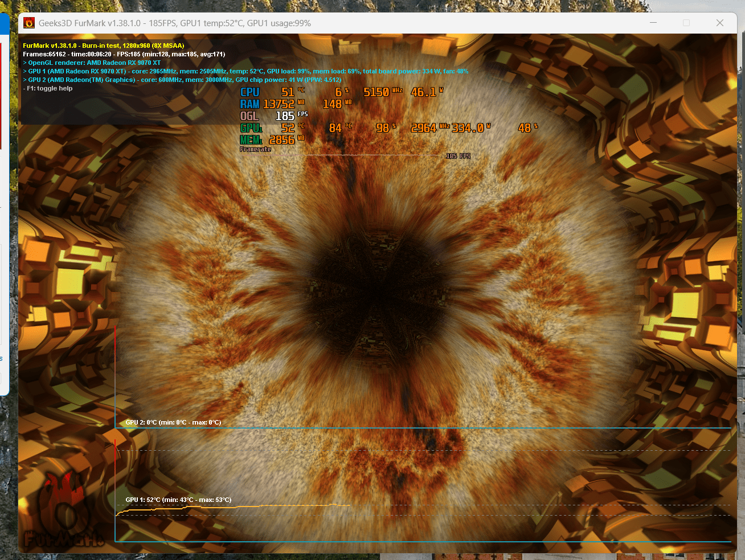Image resolution: width=745 pixels, height=560 pixels.
Task: Click the 'F1: toggle help' hint
Action: click(x=48, y=88)
